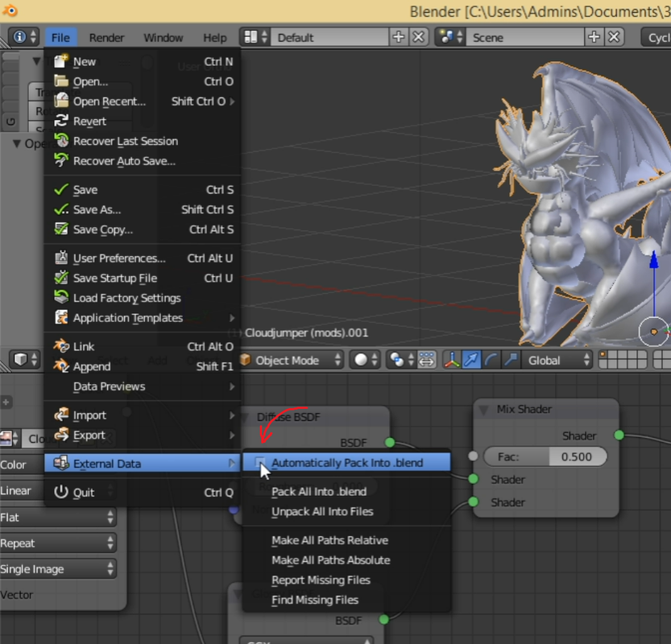Click the Link chain icon
Image resolution: width=671 pixels, height=644 pixels.
(x=61, y=346)
